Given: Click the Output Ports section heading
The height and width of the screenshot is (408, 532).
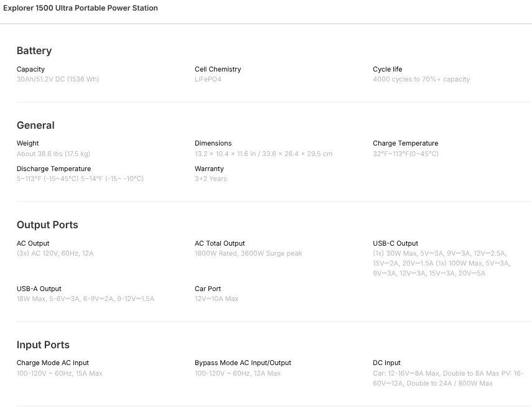Looking at the screenshot, I should coord(47,225).
